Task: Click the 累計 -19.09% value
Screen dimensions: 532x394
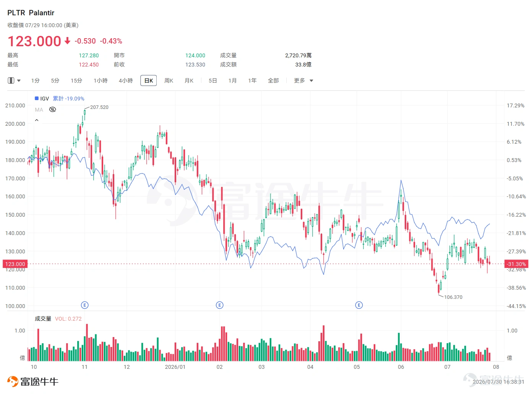Action: click(x=68, y=99)
